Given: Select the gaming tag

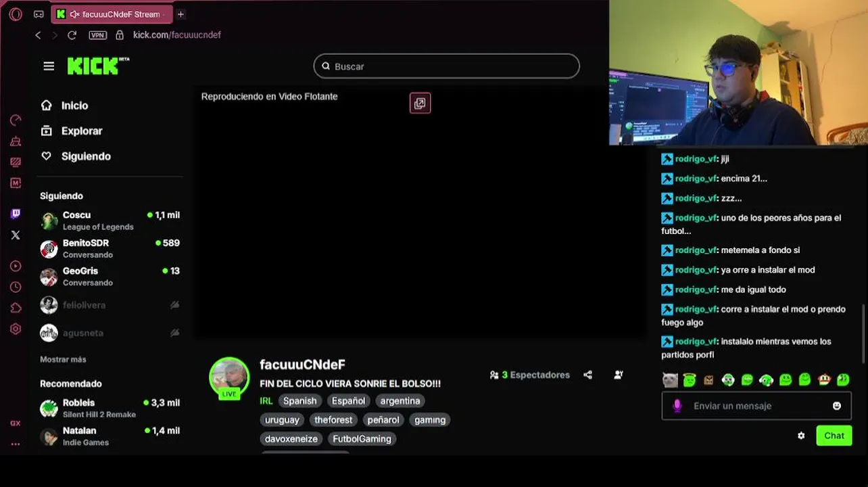Looking at the screenshot, I should point(430,420).
